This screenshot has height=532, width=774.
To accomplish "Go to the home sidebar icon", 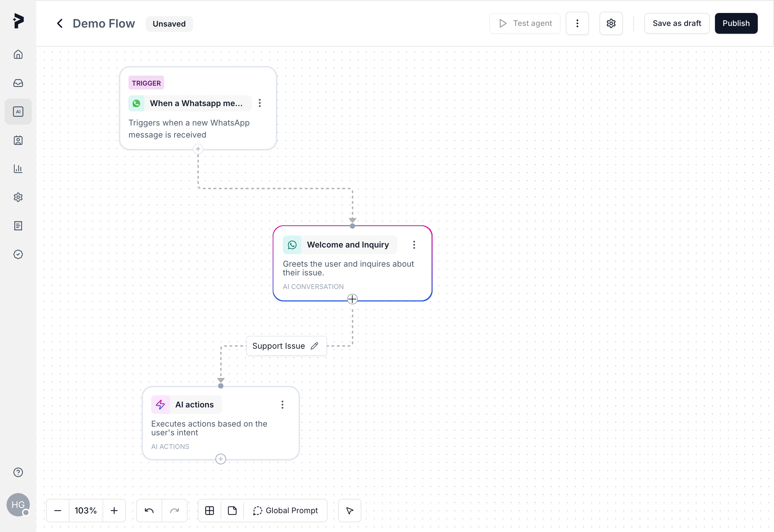I will click(18, 54).
